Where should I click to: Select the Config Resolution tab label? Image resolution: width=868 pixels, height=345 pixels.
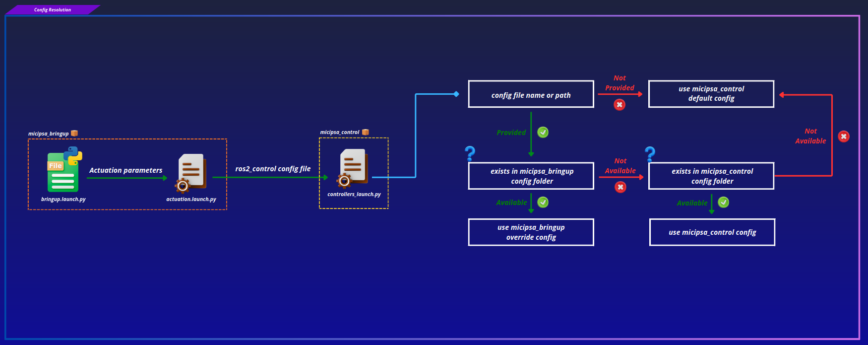click(53, 10)
